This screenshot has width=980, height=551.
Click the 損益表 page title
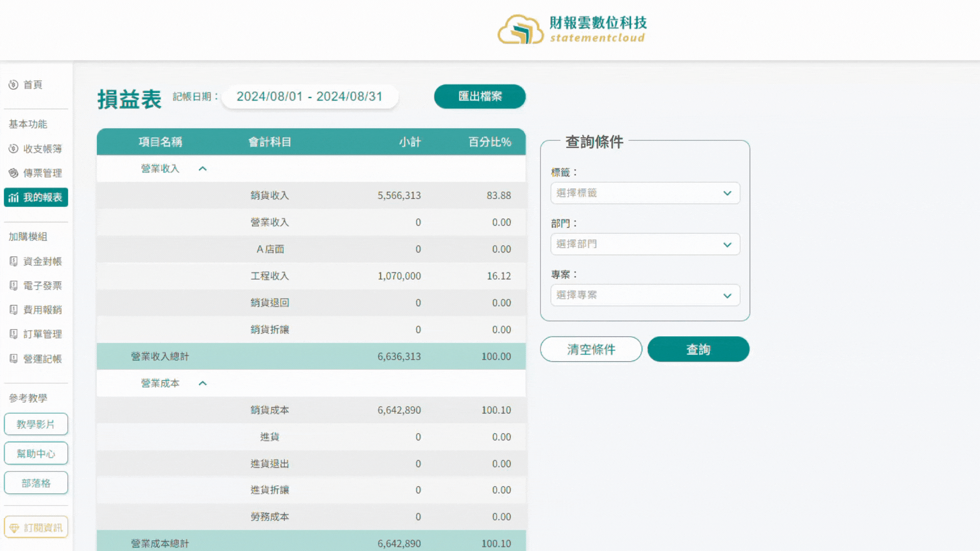click(130, 99)
